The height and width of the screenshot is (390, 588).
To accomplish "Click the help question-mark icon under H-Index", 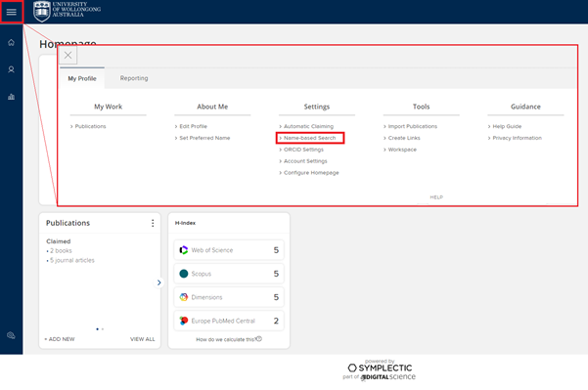I will (259, 338).
